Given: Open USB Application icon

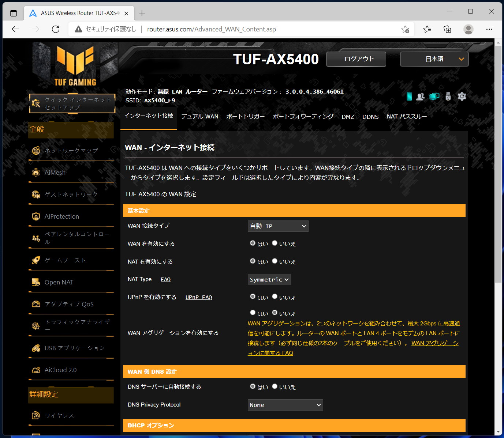Looking at the screenshot, I should [36, 348].
